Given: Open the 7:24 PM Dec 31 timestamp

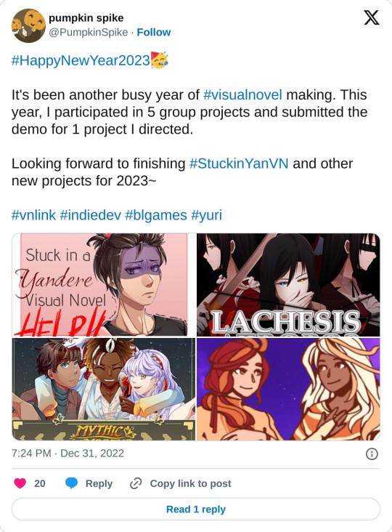Looking at the screenshot, I should (x=68, y=454).
